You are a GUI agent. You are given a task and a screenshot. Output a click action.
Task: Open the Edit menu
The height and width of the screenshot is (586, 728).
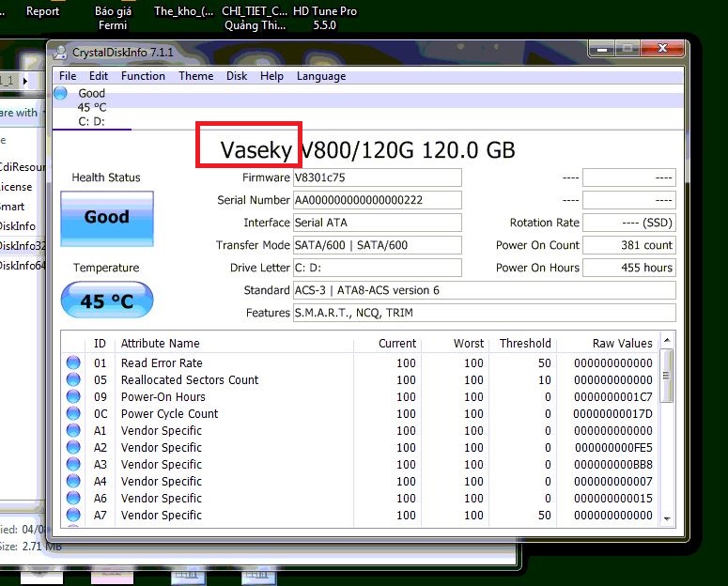(x=99, y=76)
